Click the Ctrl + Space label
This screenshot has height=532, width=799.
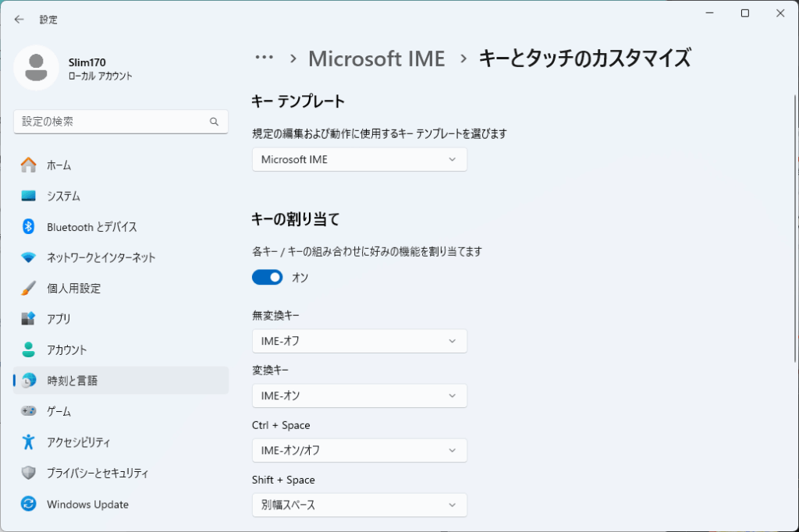pyautogui.click(x=281, y=425)
